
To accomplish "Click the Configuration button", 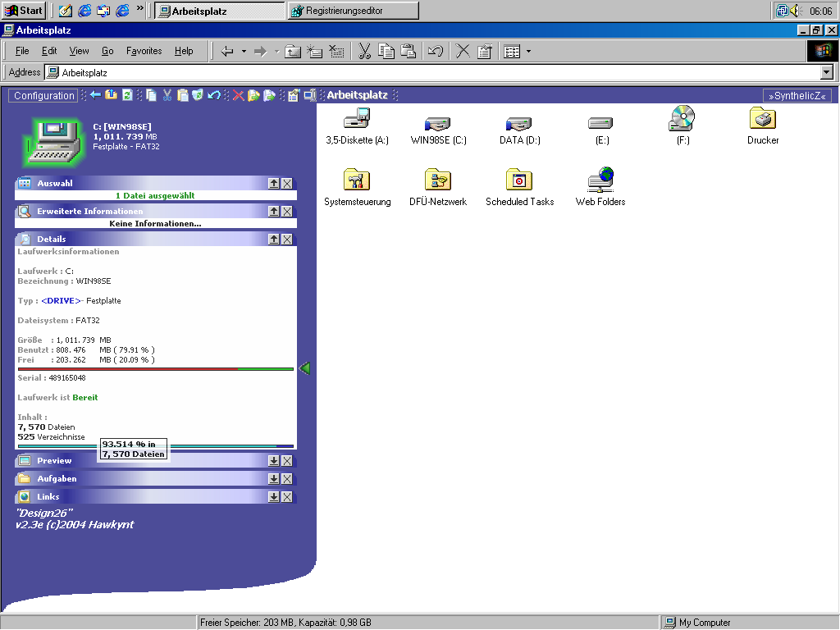I will 44,95.
